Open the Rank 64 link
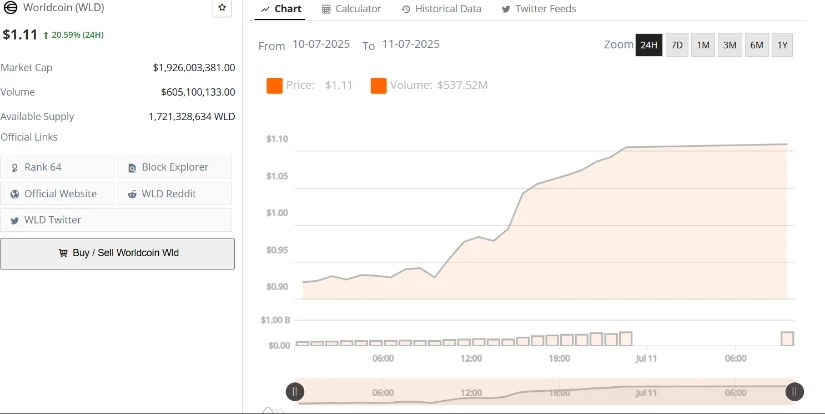Viewport: 825px width, 414px height. pyautogui.click(x=58, y=167)
